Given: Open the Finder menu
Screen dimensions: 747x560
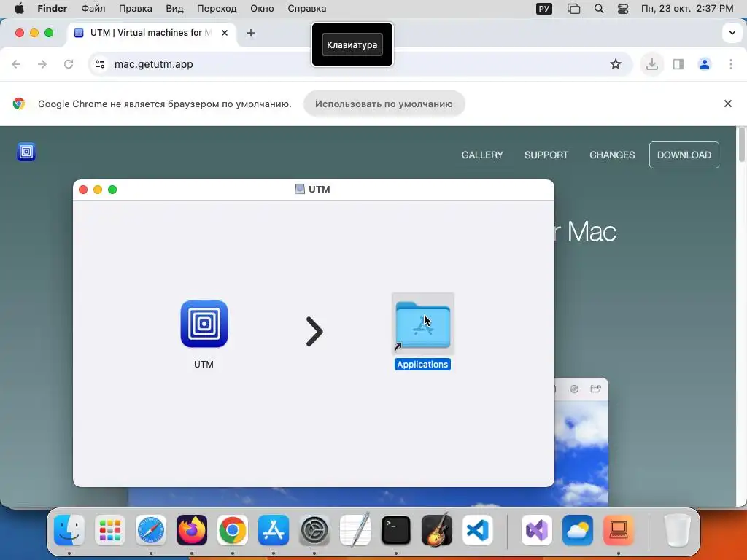Looking at the screenshot, I should [x=53, y=9].
